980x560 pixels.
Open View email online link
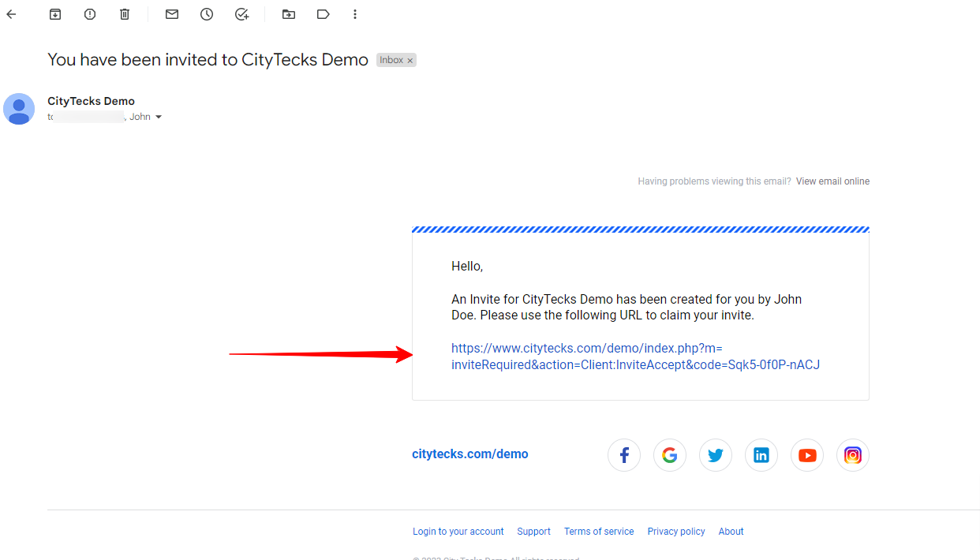point(832,181)
